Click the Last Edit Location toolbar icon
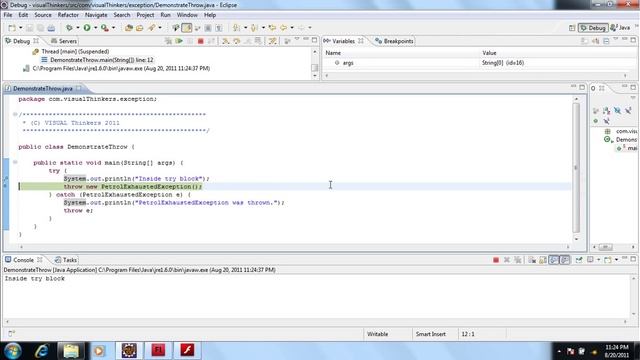640x360 pixels. (272, 28)
